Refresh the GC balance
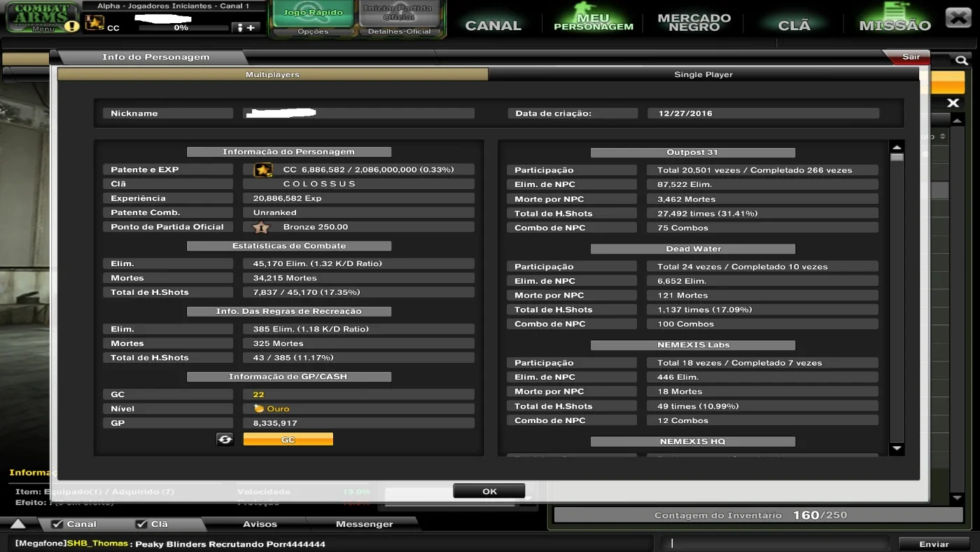The height and width of the screenshot is (552, 980). point(225,439)
